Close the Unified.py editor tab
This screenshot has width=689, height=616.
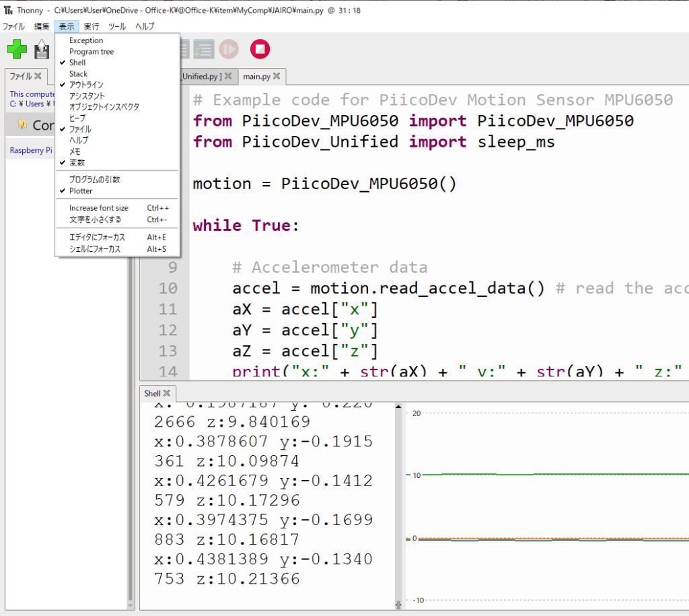tap(228, 76)
